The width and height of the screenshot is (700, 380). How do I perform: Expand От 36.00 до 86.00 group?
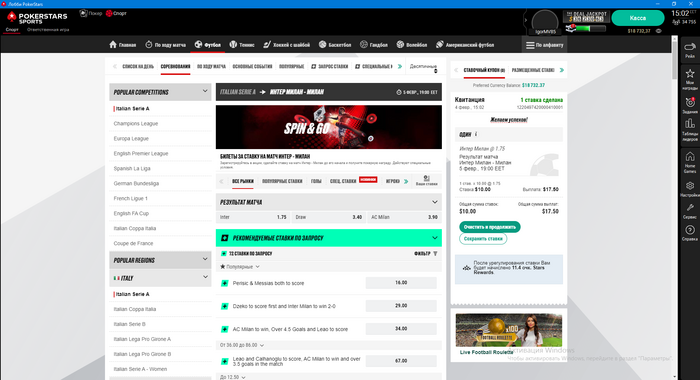point(242,345)
